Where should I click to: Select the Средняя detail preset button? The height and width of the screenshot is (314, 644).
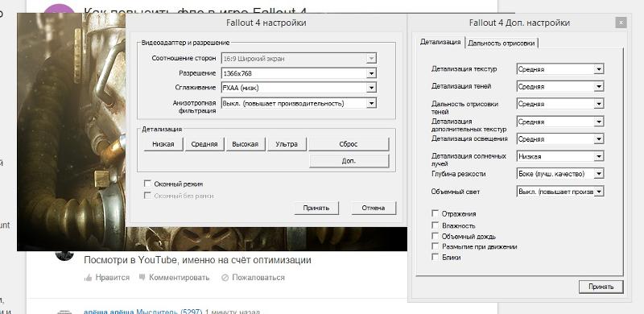coord(204,144)
